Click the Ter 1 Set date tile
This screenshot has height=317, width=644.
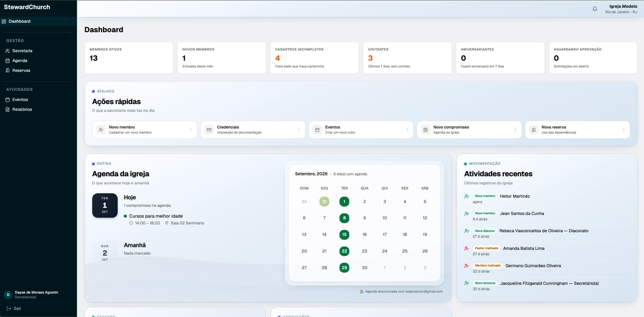pos(105,205)
